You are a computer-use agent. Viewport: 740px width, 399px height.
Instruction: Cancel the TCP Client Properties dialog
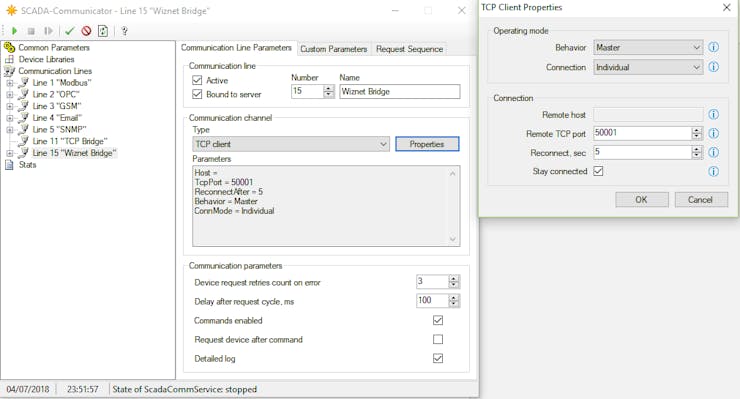click(701, 200)
